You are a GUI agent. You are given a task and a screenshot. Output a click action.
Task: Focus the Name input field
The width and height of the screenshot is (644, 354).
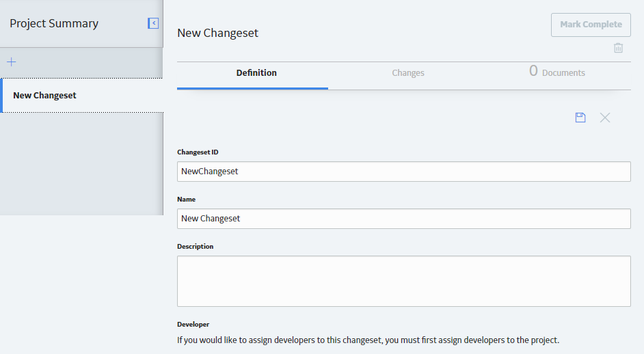tap(404, 219)
